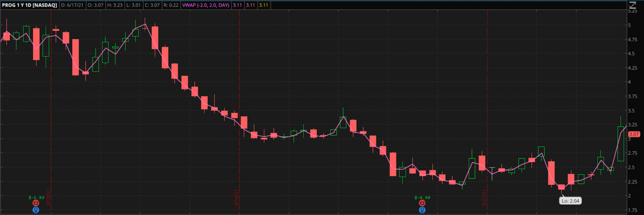Click the $-0.56 earnings estimate label
Image resolution: width=644 pixels, height=215 pixels.
pos(422,198)
